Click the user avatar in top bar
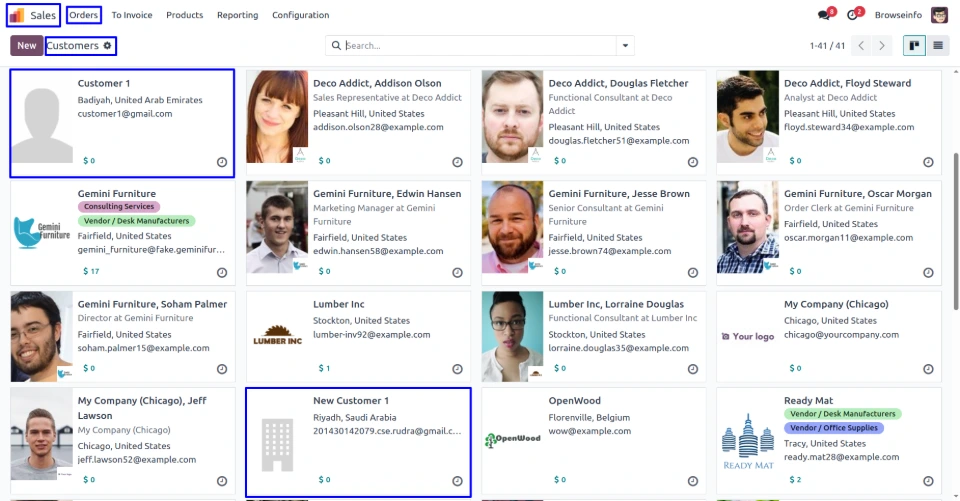This screenshot has width=960, height=501. tap(939, 15)
